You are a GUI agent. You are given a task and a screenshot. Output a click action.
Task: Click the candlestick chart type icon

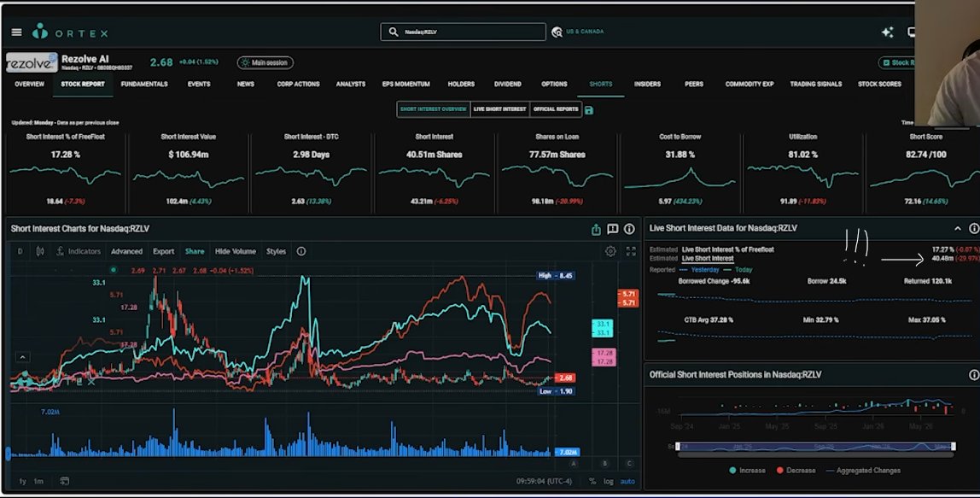pos(40,251)
